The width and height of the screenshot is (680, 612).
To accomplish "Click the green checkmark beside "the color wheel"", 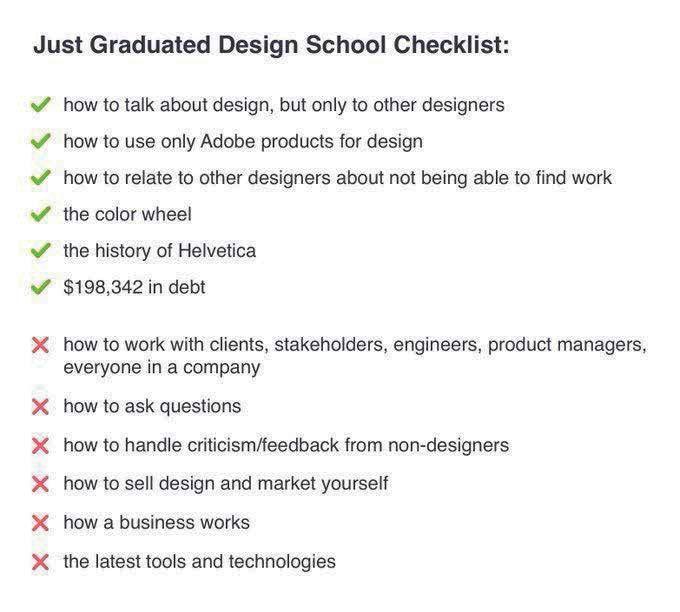I will tap(41, 215).
